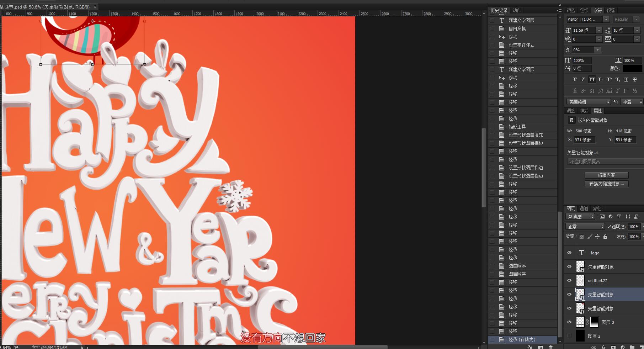644x349 pixels.
Task: Lock layer position icon
Action: pyautogui.click(x=597, y=237)
